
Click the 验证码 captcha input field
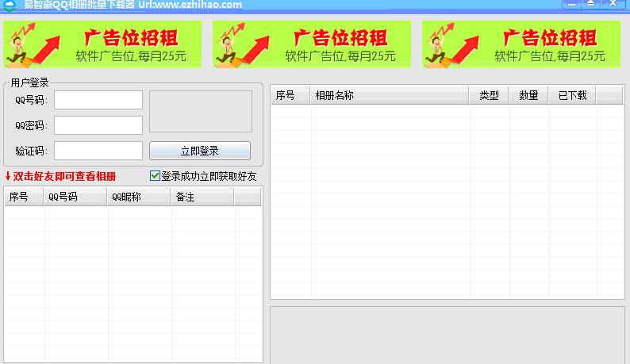[98, 151]
